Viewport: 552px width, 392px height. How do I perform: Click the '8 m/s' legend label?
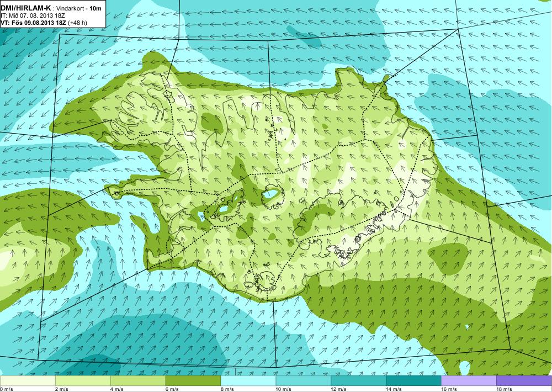tap(227, 389)
